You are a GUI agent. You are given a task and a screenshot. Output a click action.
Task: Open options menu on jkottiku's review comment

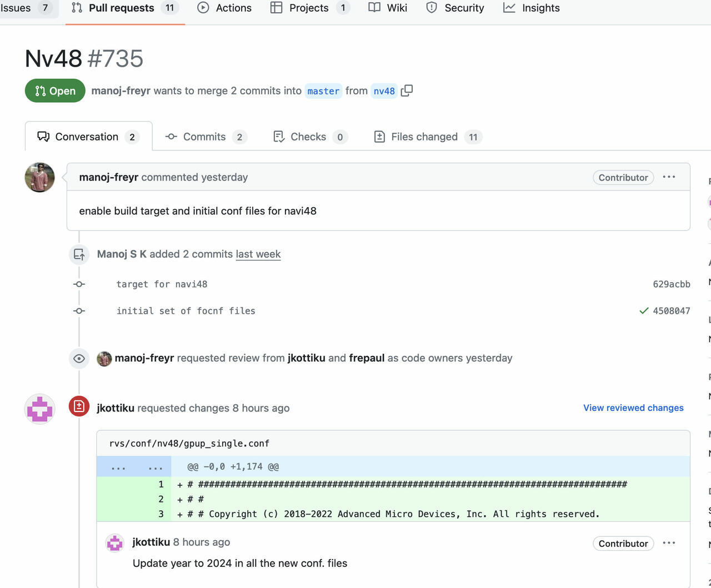669,543
